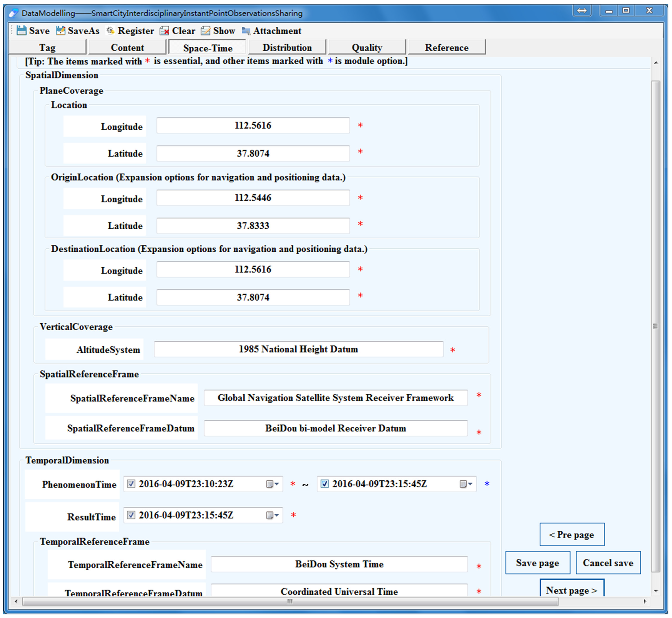Uncheck the ResultTime checkbox
Viewport: 672px width, 618px height.
coord(131,515)
